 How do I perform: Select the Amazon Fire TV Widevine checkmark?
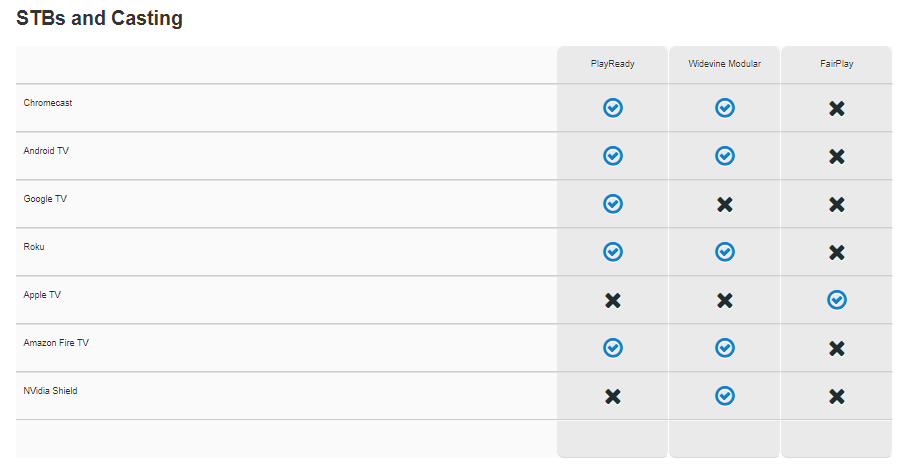725,348
